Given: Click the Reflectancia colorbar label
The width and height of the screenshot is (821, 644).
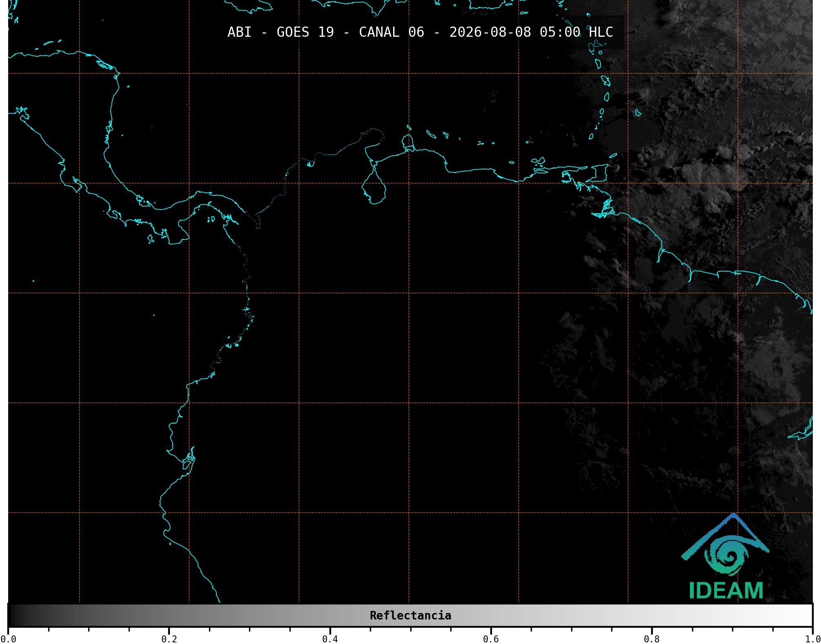Looking at the screenshot, I should (x=410, y=615).
